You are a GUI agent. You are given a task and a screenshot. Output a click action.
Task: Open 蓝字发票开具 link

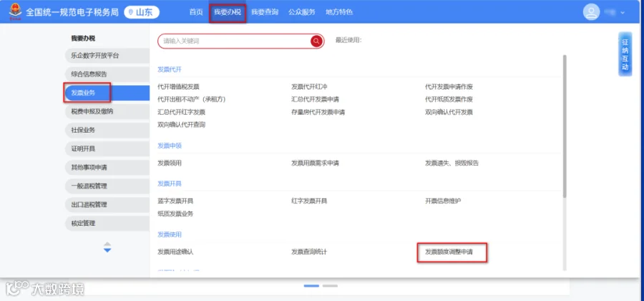(x=175, y=201)
